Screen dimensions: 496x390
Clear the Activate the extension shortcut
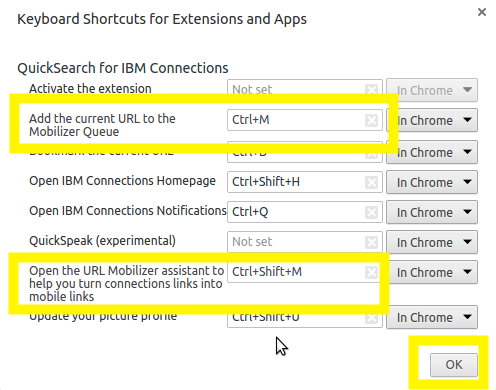[371, 90]
